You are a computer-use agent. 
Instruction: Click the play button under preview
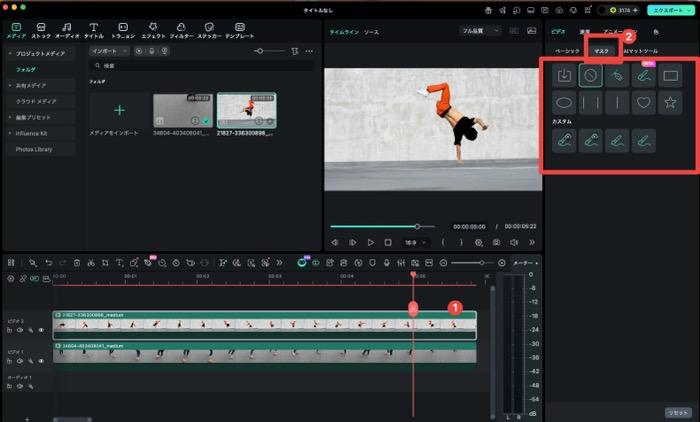(x=371, y=242)
